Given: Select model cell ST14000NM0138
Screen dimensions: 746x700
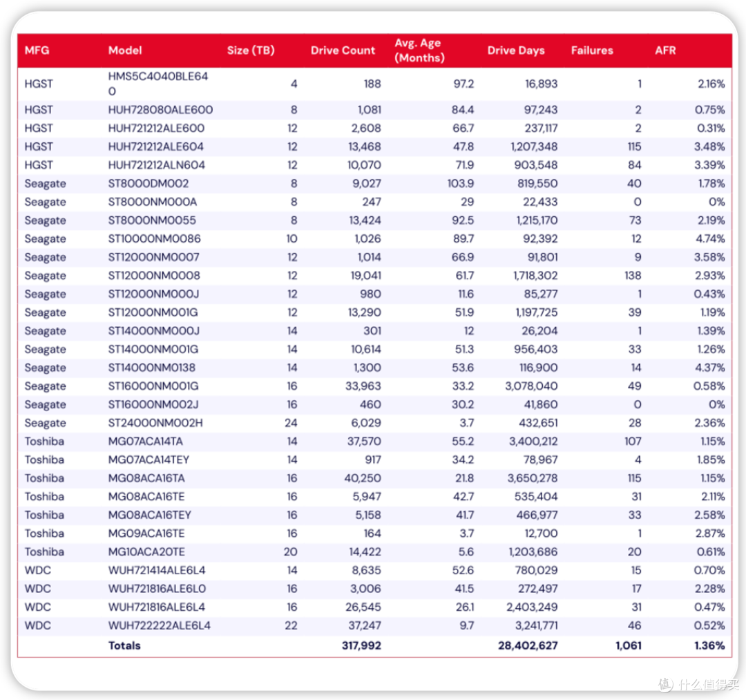Looking at the screenshot, I should (152, 368).
